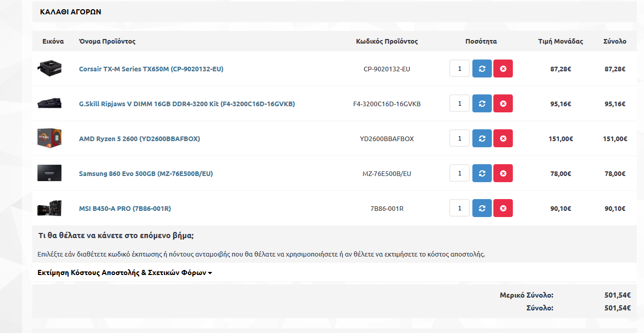The width and height of the screenshot is (644, 333).
Task: Open G.Skill Ripjaws V DIMM 16GB link
Action: 187,104
